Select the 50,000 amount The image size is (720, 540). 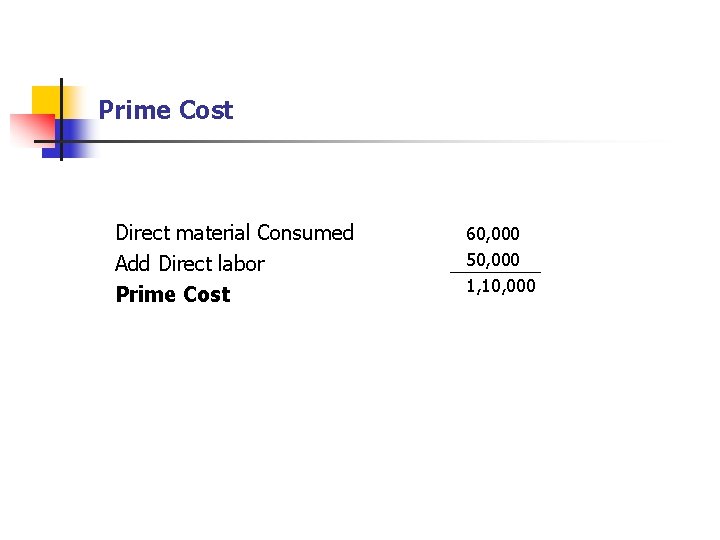(x=493, y=260)
